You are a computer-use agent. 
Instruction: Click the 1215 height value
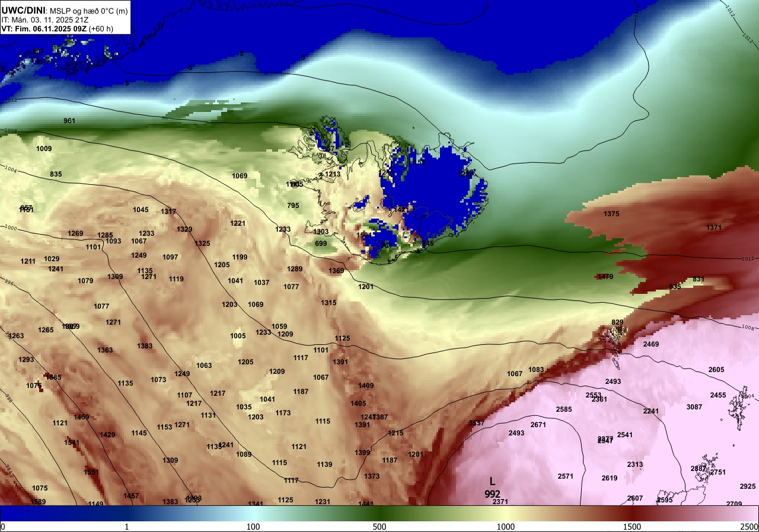point(396,433)
